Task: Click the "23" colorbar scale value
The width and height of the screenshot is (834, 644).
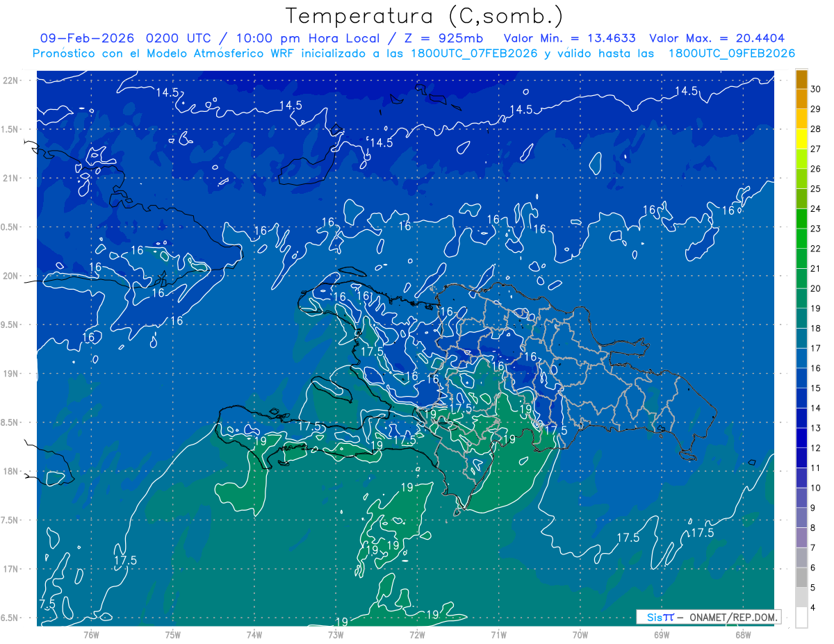Action: (816, 229)
